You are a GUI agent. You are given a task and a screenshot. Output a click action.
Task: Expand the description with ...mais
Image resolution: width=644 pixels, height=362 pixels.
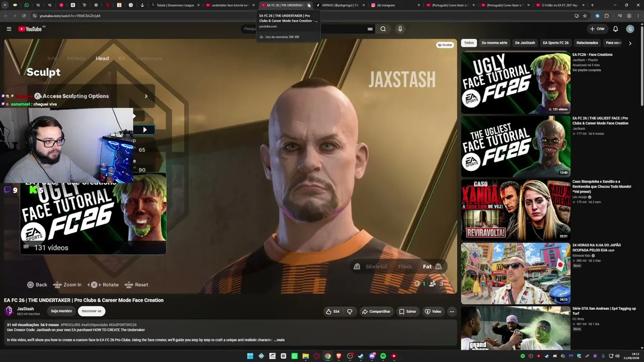[279, 340]
